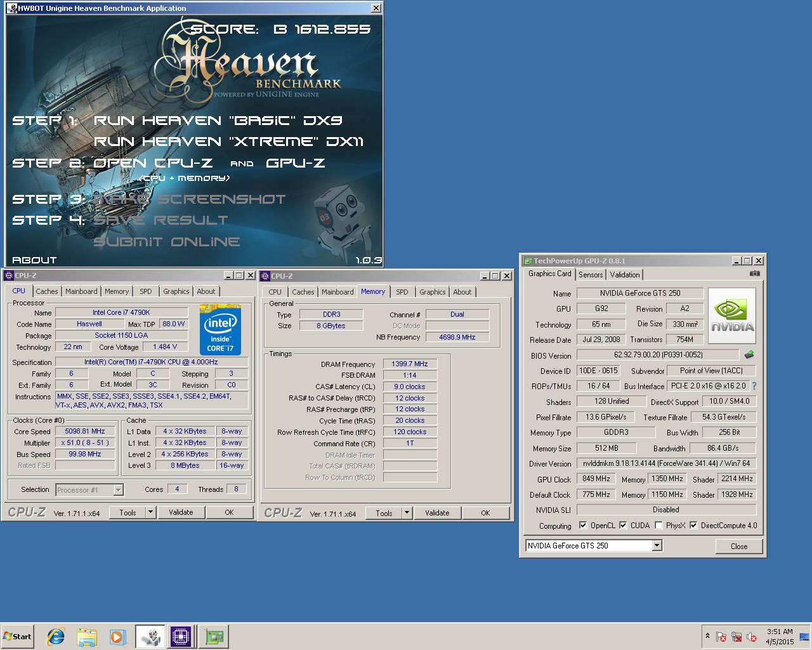Click the taskbar clock showing 3:51 AM
812x650 pixels.
coord(780,636)
